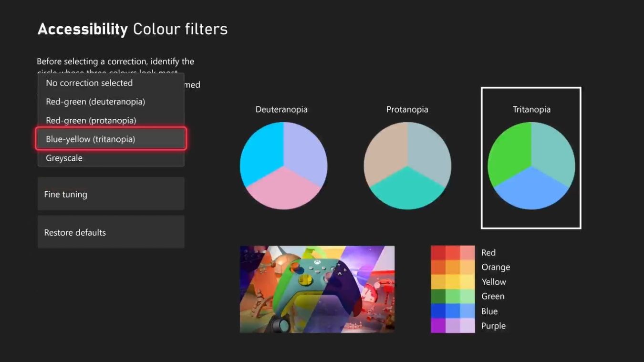
Task: Click the "Accessibility Colour filters" page heading
Action: [x=133, y=29]
